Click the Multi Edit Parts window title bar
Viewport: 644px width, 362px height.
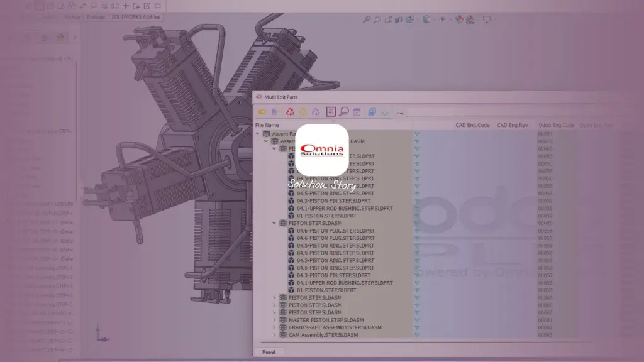pyautogui.click(x=448, y=97)
